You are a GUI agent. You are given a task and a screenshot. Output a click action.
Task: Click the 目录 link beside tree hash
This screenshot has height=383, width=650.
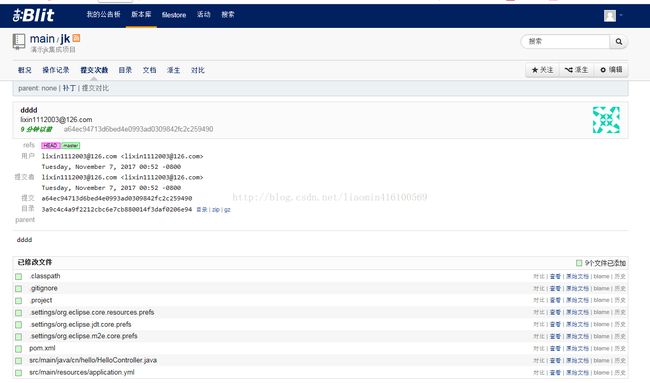pyautogui.click(x=201, y=210)
